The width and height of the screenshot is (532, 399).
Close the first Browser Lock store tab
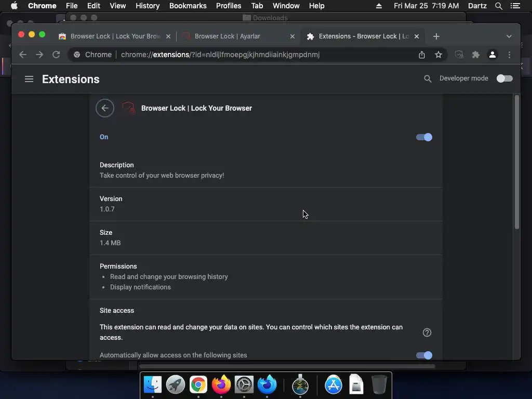tap(168, 36)
